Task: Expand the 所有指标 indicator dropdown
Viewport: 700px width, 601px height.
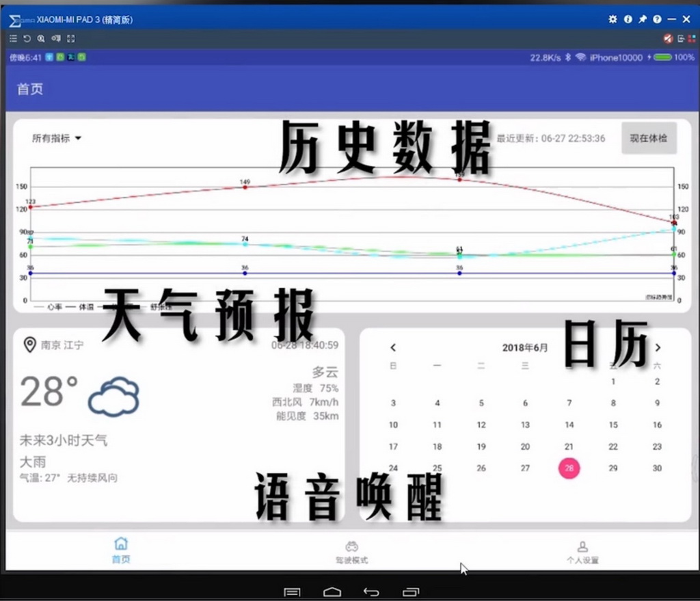Action: pos(57,138)
